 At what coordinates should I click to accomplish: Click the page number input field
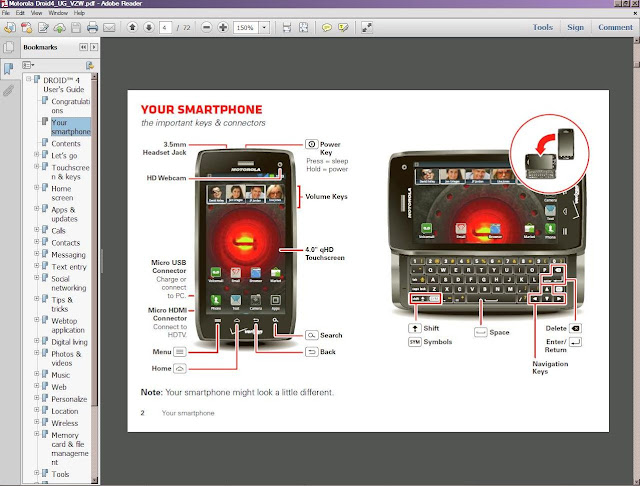tap(165, 28)
